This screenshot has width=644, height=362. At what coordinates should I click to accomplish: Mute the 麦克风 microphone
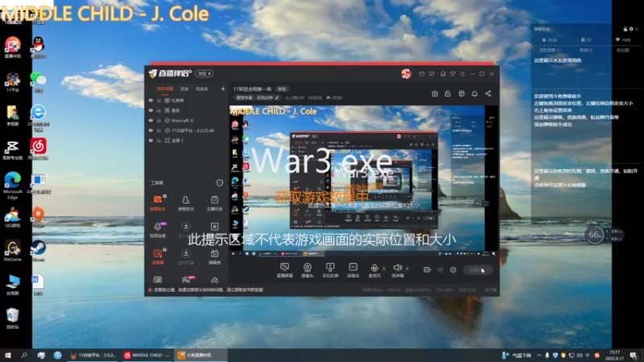(x=374, y=270)
